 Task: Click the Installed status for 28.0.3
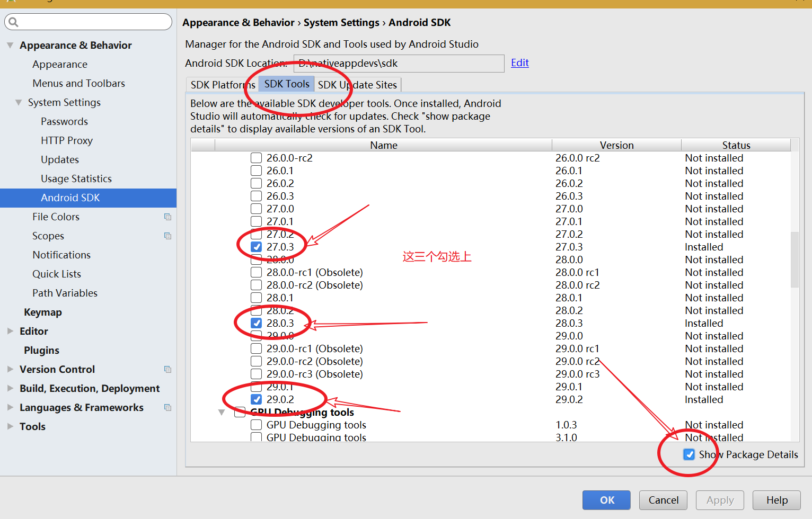pos(704,323)
